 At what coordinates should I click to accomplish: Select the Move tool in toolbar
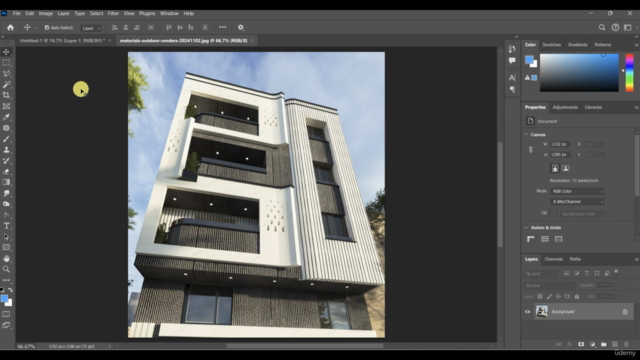(x=6, y=52)
